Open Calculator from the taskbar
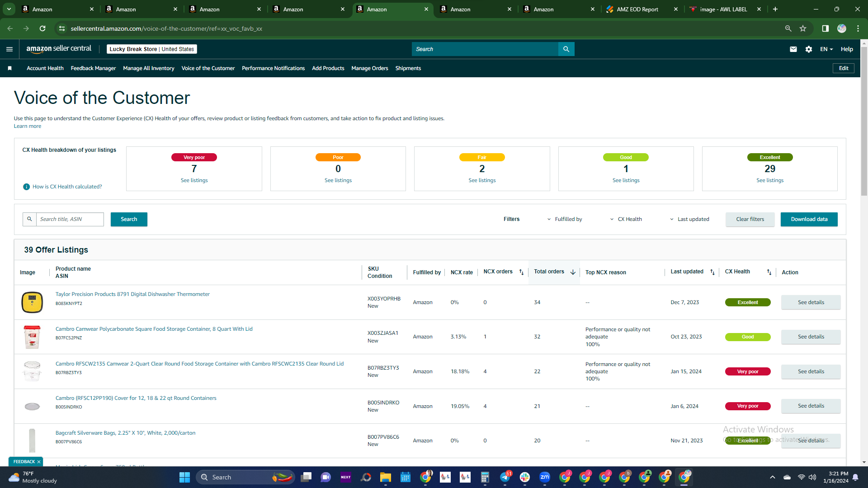Viewport: 868px width, 488px height. pos(485,477)
